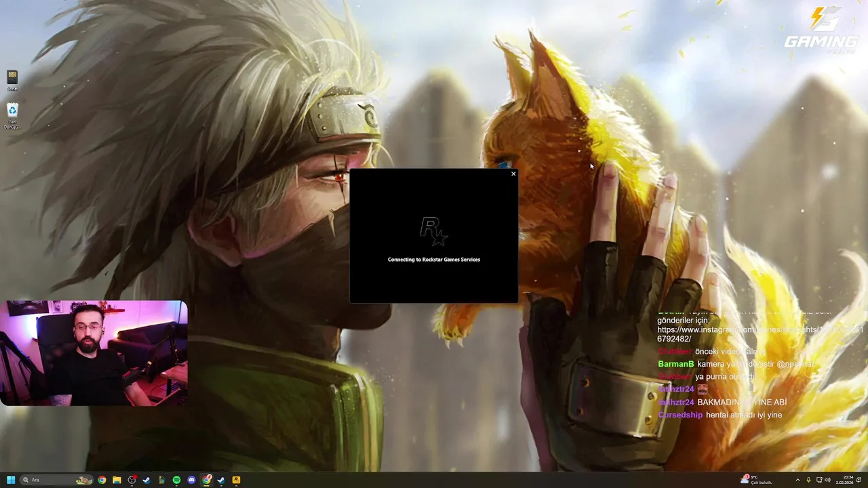Screen dimensions: 868x488
Task: Select the 'BAKMADINIZ YİNE ABİ' chat message
Action: 742,402
